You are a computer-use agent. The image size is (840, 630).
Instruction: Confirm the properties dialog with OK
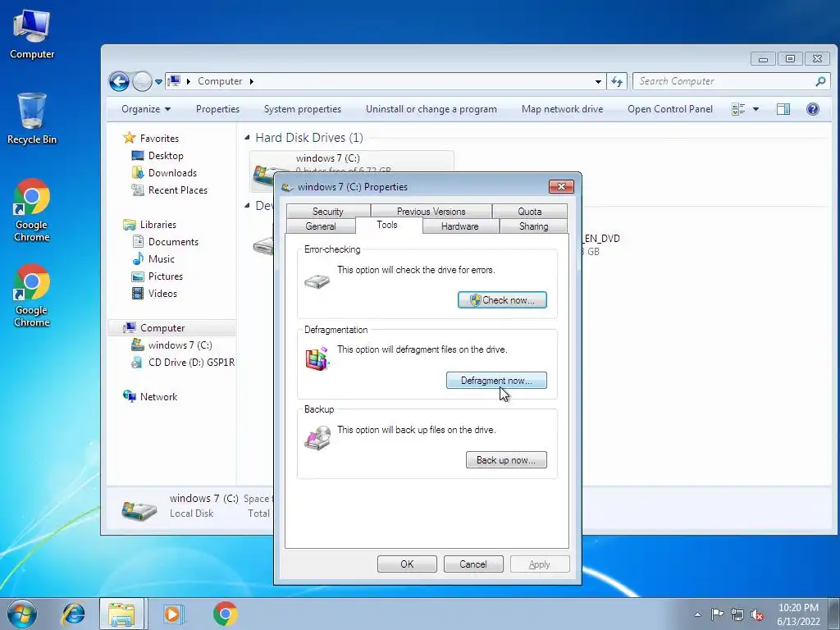[x=407, y=564]
